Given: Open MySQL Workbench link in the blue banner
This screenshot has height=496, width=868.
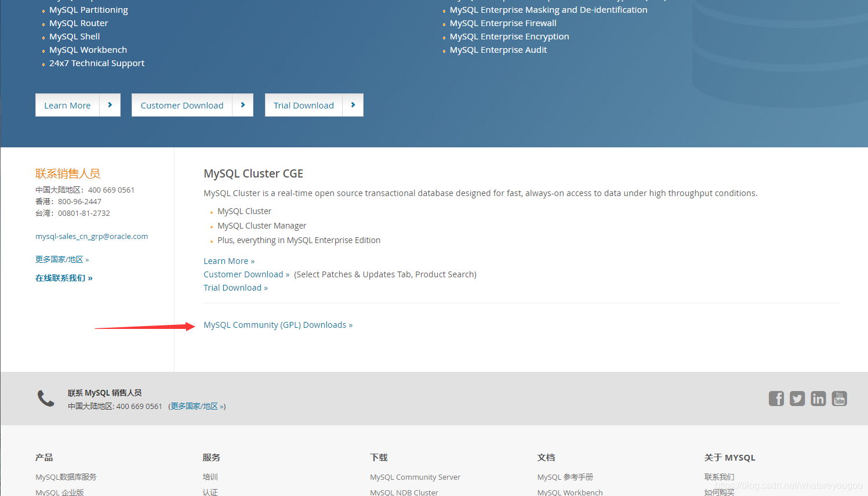Looking at the screenshot, I should (88, 50).
